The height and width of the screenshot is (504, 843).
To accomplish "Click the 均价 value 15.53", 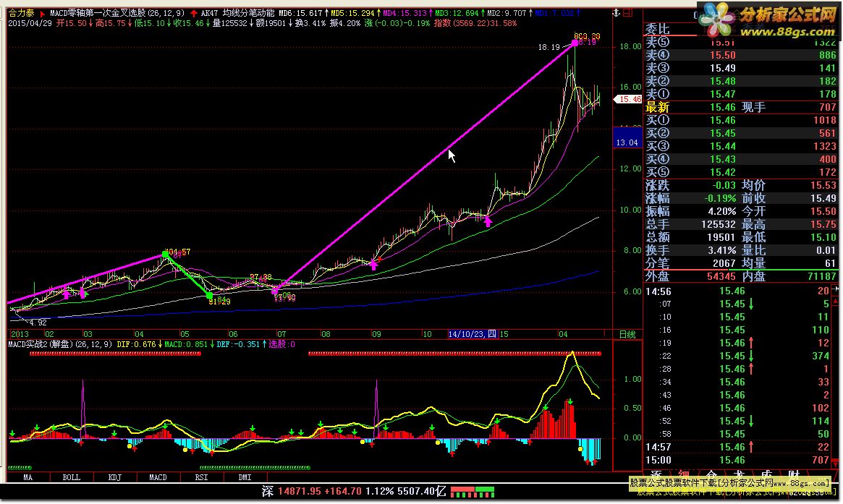I will tap(823, 185).
